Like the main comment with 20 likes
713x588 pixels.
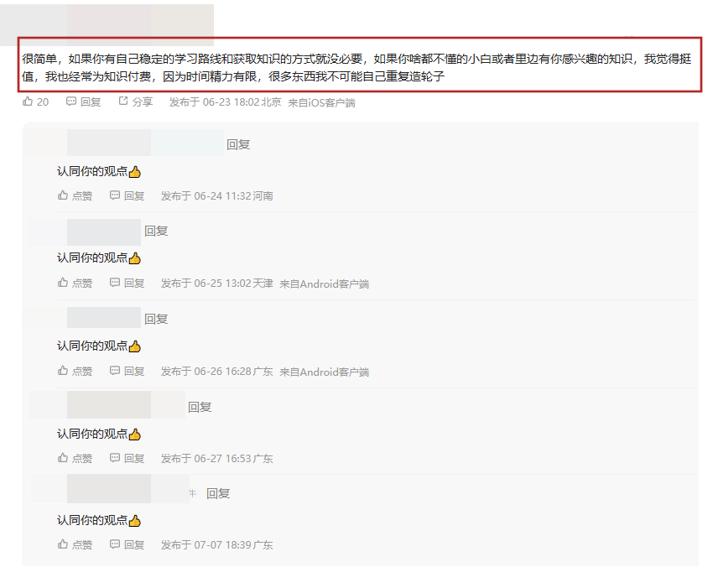(35, 101)
